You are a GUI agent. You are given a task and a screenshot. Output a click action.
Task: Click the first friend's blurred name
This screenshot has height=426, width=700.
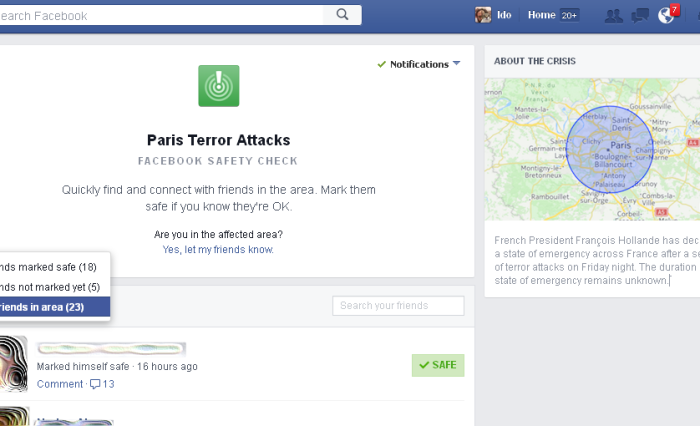[111, 348]
